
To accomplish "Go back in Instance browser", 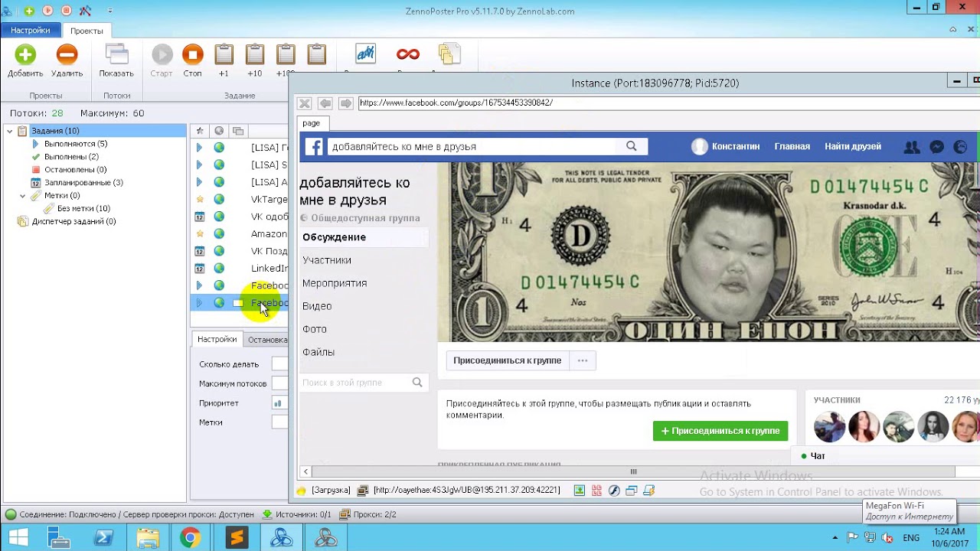I will 325,103.
